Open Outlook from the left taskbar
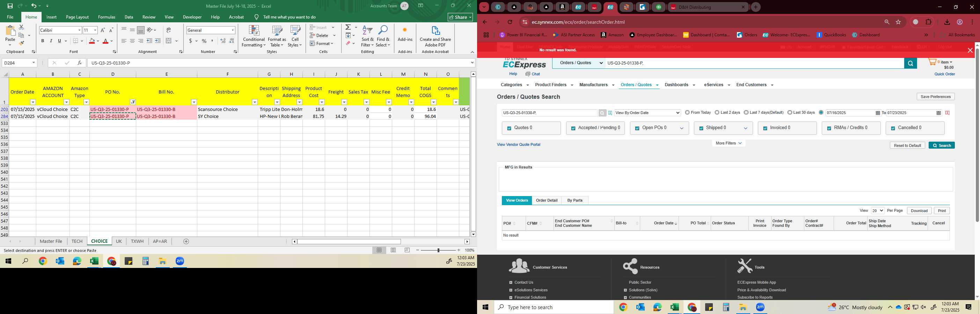This screenshot has width=980, height=314. coord(60,261)
